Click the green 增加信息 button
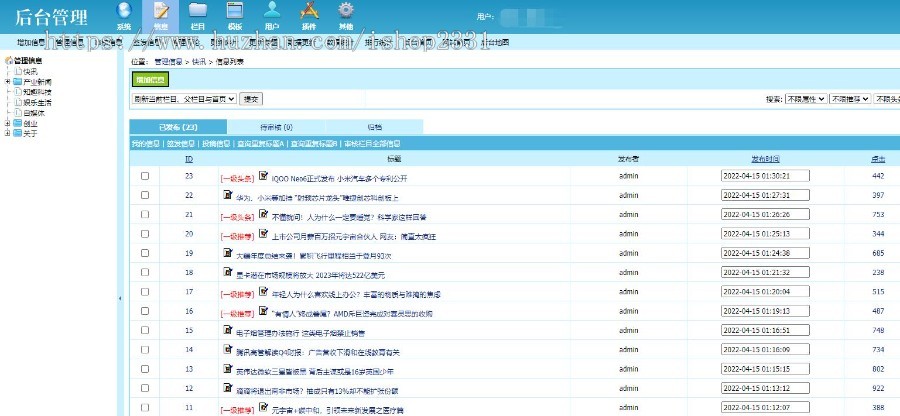Screen dimensions: 900x416 click(x=150, y=80)
